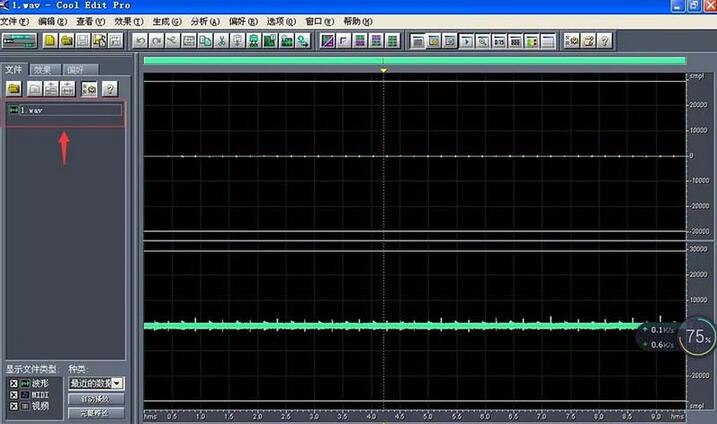This screenshot has height=424, width=717.
Task: Toggle the MIDI file type checkbox
Action: tap(13, 394)
